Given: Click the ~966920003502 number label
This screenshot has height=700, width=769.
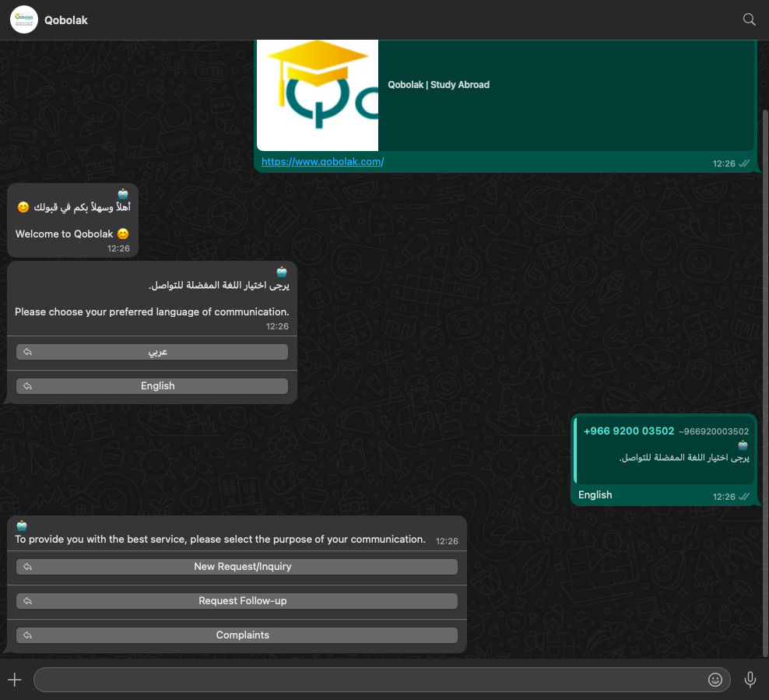Looking at the screenshot, I should (714, 431).
